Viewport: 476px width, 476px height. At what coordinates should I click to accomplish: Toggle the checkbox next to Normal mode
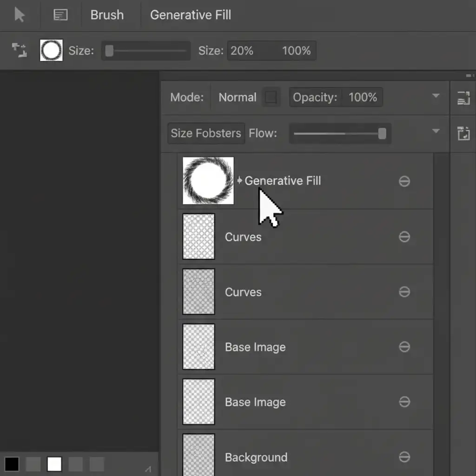coord(271,98)
